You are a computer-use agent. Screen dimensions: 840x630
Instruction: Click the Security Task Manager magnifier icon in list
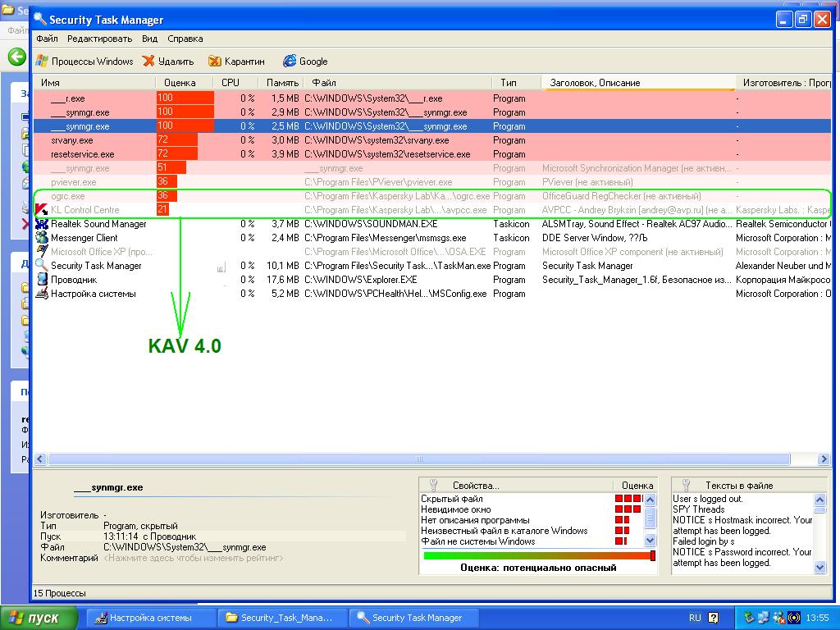coord(41,266)
